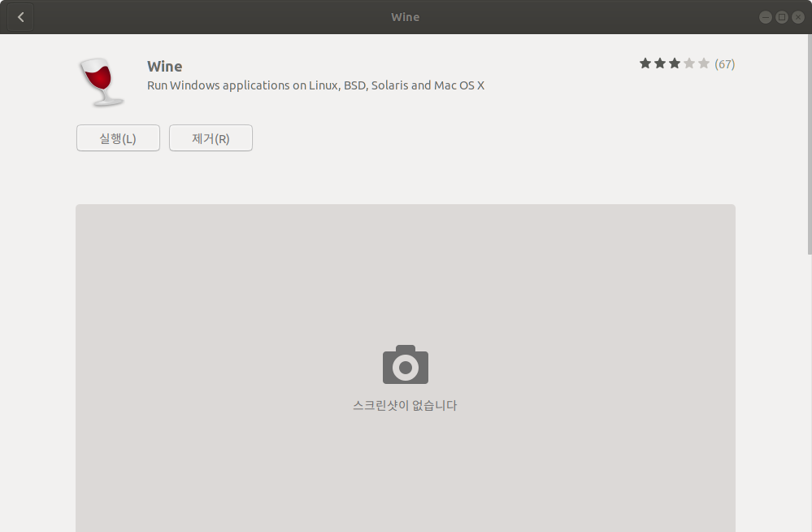The height and width of the screenshot is (532, 812).
Task: Click the Wine app name heading
Action: [165, 67]
